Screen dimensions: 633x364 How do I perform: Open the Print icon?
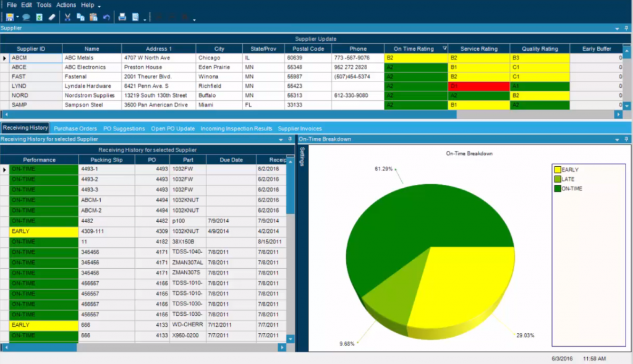tap(121, 17)
